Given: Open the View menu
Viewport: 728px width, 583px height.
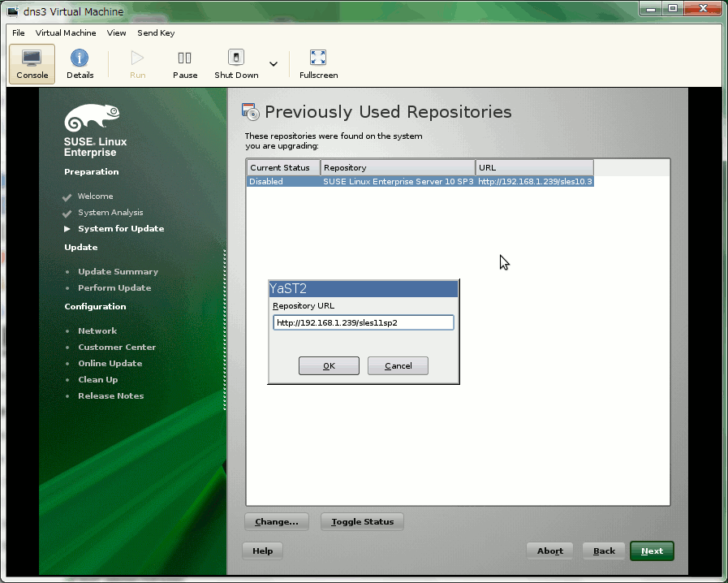Looking at the screenshot, I should point(116,33).
